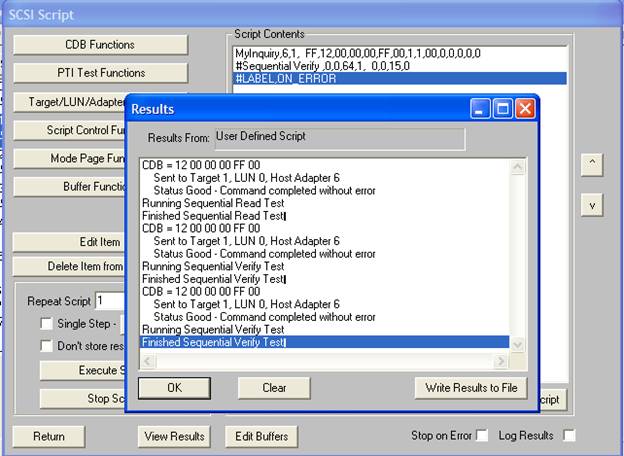The height and width of the screenshot is (456, 624).
Task: Open Edit Buffers
Action: (262, 436)
